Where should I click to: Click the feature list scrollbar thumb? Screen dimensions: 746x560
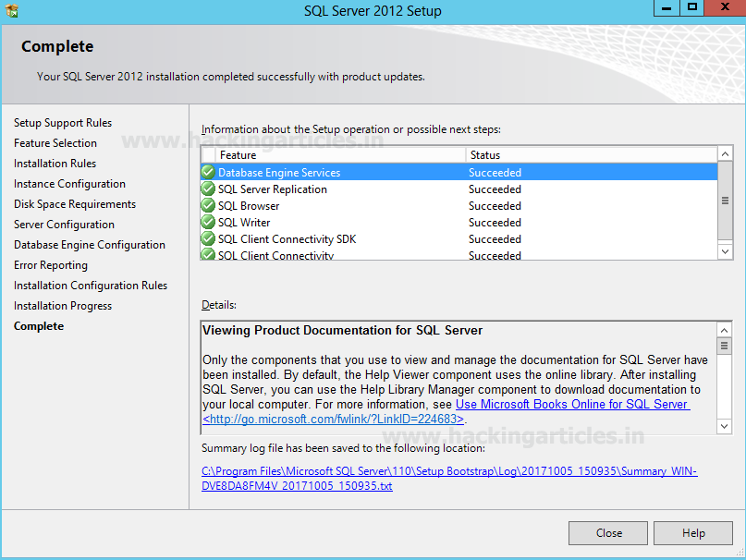725,201
